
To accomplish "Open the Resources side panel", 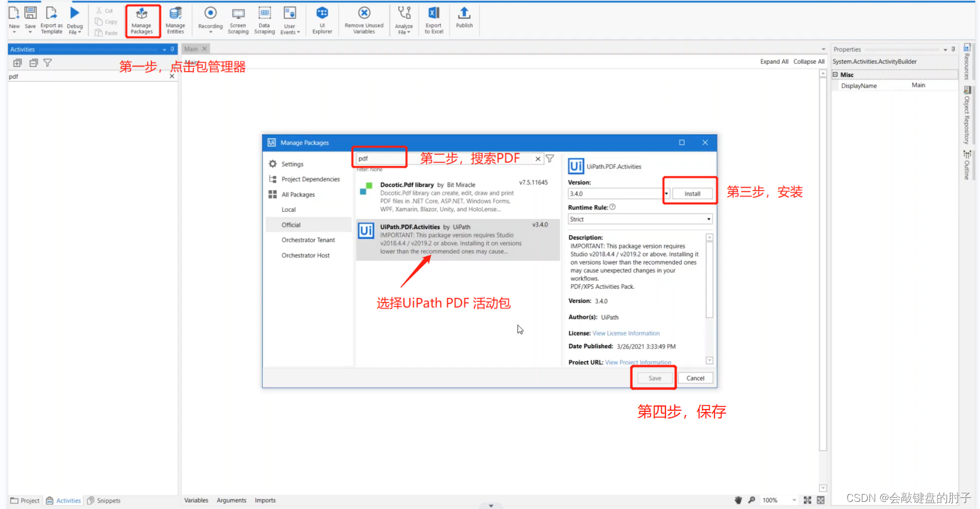I will 967,62.
